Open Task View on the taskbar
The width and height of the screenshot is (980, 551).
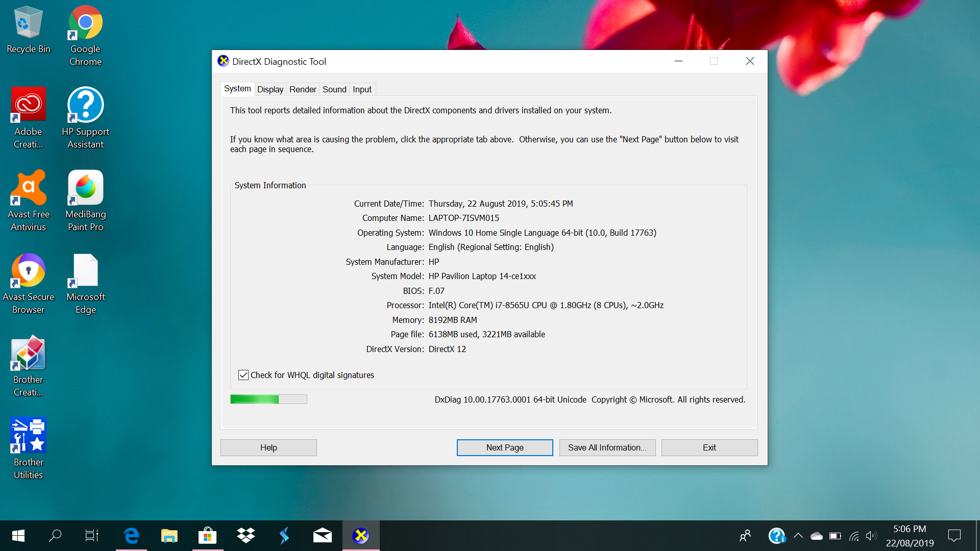point(92,536)
